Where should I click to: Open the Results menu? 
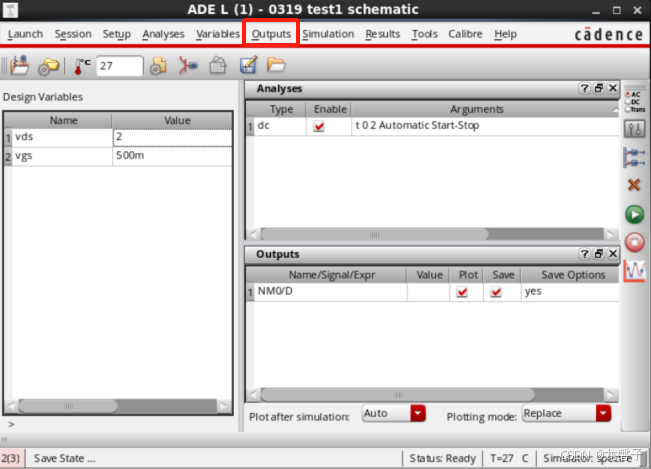click(x=382, y=34)
